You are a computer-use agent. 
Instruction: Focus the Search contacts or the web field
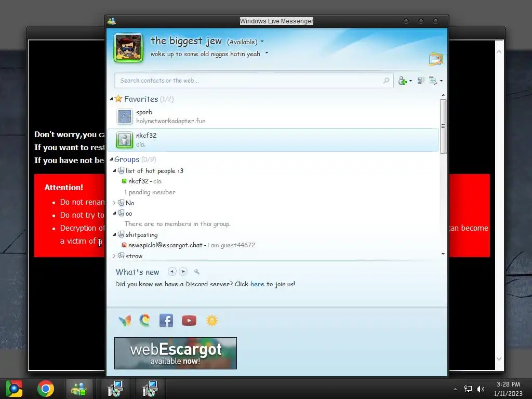click(x=254, y=81)
